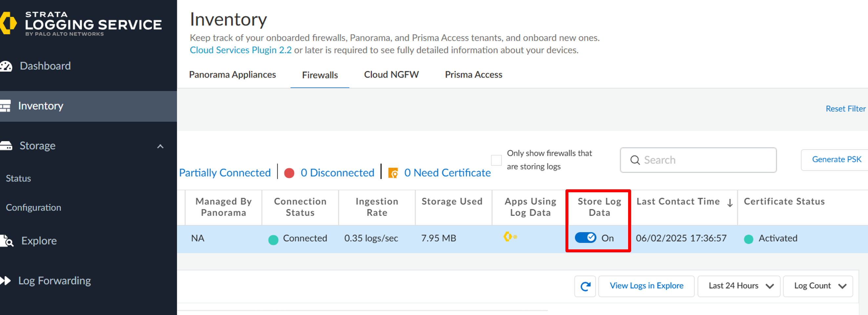The image size is (868, 315).
Task: Click the Storage drive icon
Action: click(6, 146)
